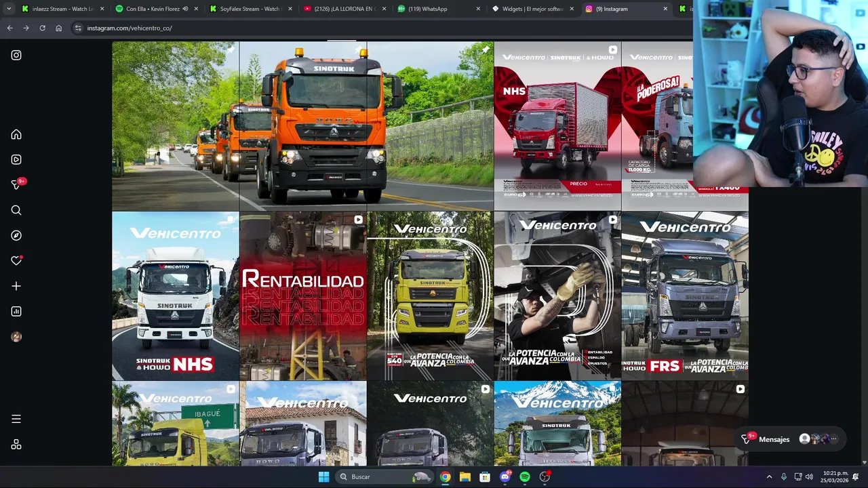
Task: Open red NHS box truck reel
Action: 557,126
